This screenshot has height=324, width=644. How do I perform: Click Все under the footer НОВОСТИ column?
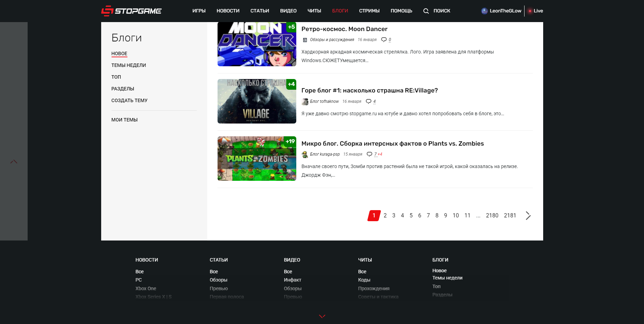[x=140, y=272]
